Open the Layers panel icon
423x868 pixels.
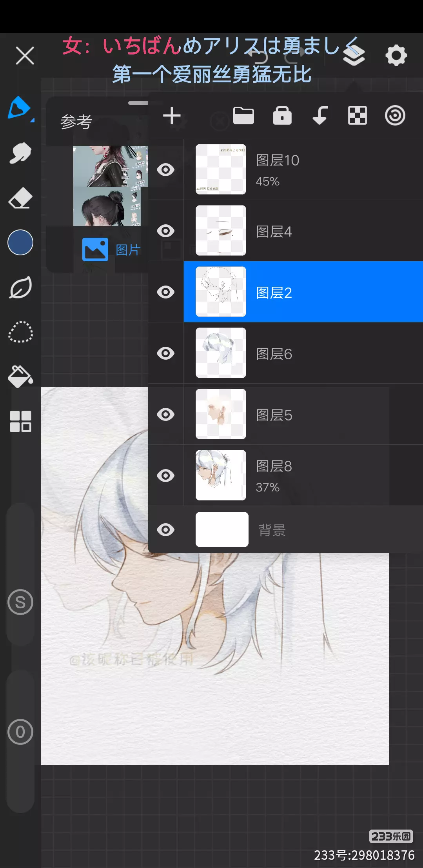point(354,55)
